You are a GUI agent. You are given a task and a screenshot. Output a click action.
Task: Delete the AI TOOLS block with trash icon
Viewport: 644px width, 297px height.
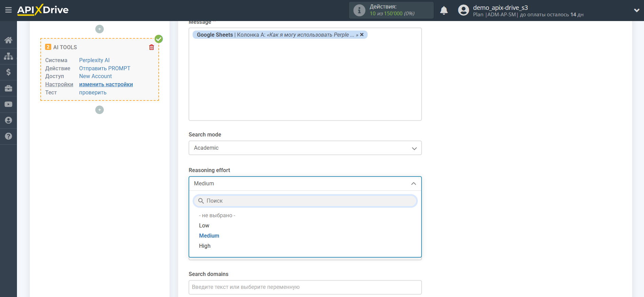[152, 47]
